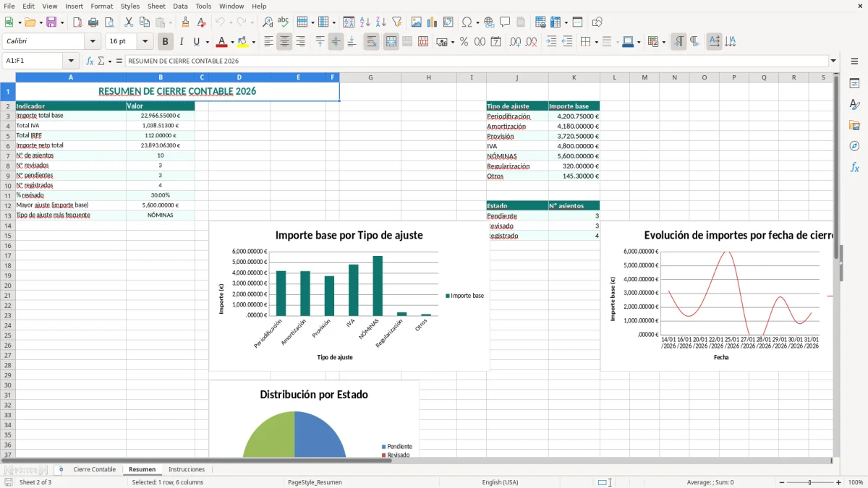
Task: Open the borders dropdown arrow
Action: point(597,42)
